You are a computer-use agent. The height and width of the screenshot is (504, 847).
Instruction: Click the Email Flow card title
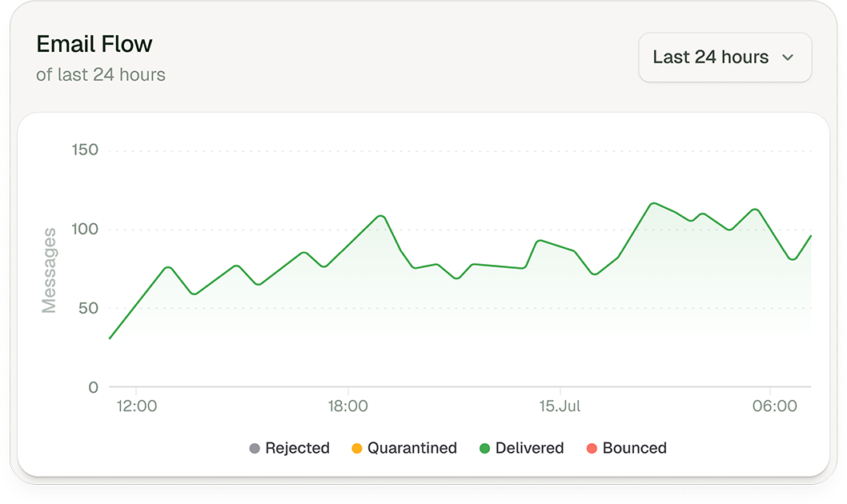(94, 44)
